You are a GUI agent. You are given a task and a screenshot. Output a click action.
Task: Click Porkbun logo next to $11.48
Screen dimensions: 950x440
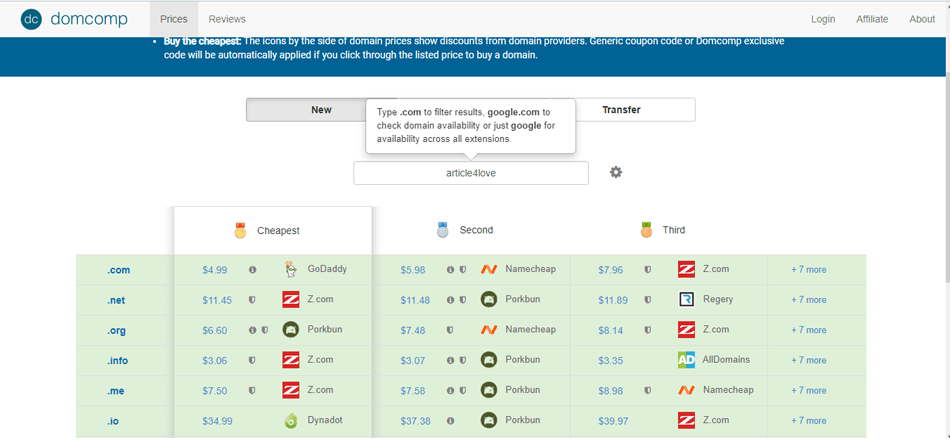click(489, 299)
